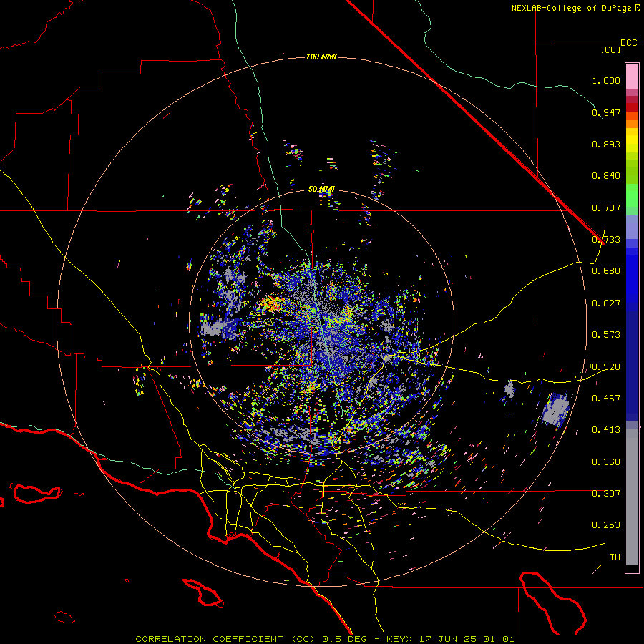This screenshot has width=644, height=644.
Task: Click the 0.680 scale value
Action: click(x=606, y=271)
